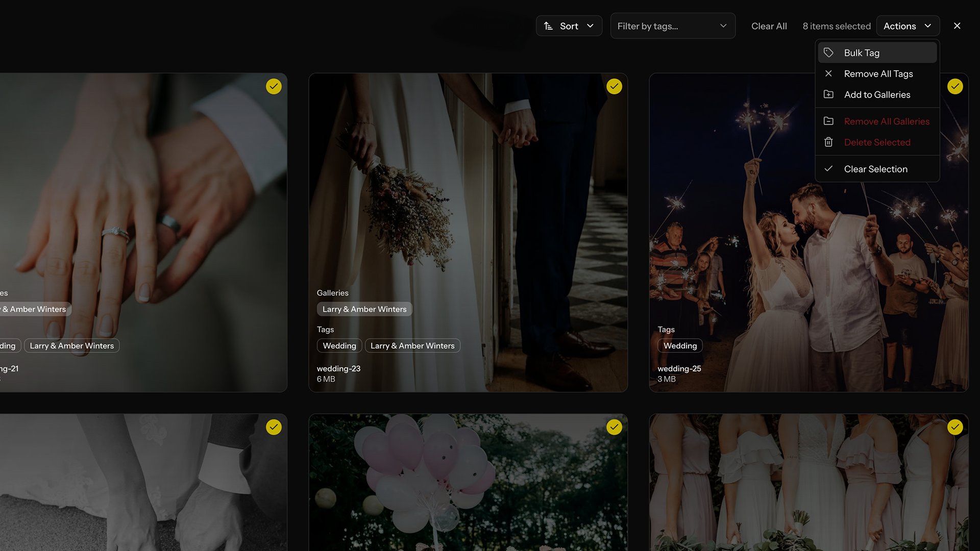Deselect the balloons photo checkmark

coord(614,427)
